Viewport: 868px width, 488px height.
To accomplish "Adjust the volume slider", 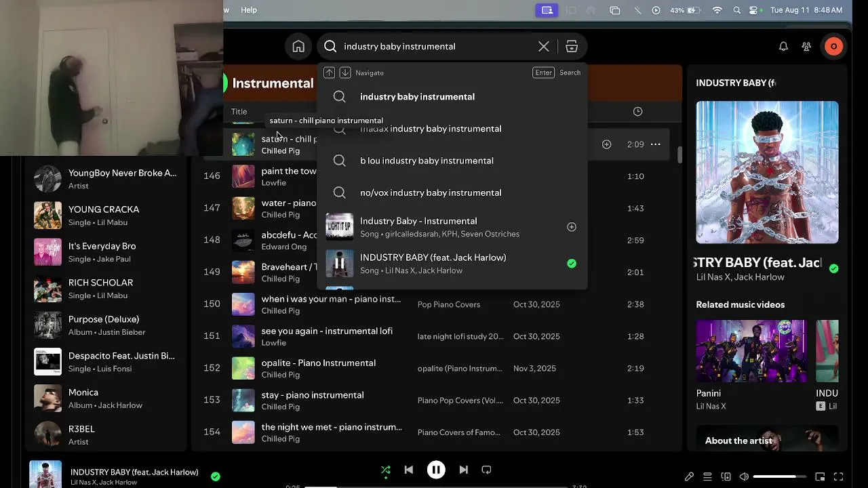I will (x=779, y=476).
